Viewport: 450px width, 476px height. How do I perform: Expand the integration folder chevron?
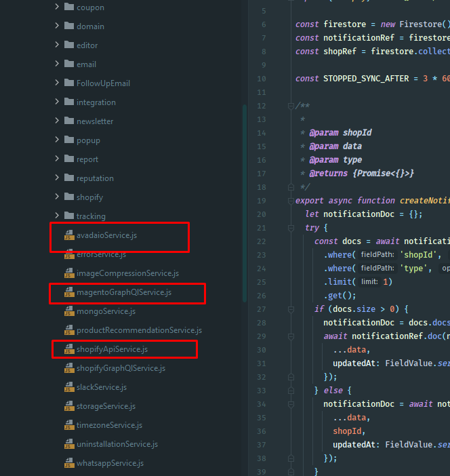(57, 102)
